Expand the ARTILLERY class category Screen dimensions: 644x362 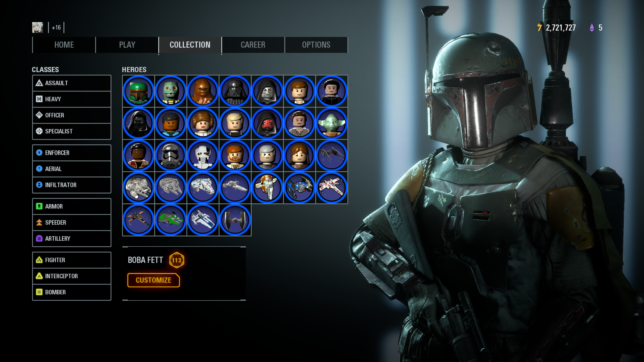(x=72, y=238)
